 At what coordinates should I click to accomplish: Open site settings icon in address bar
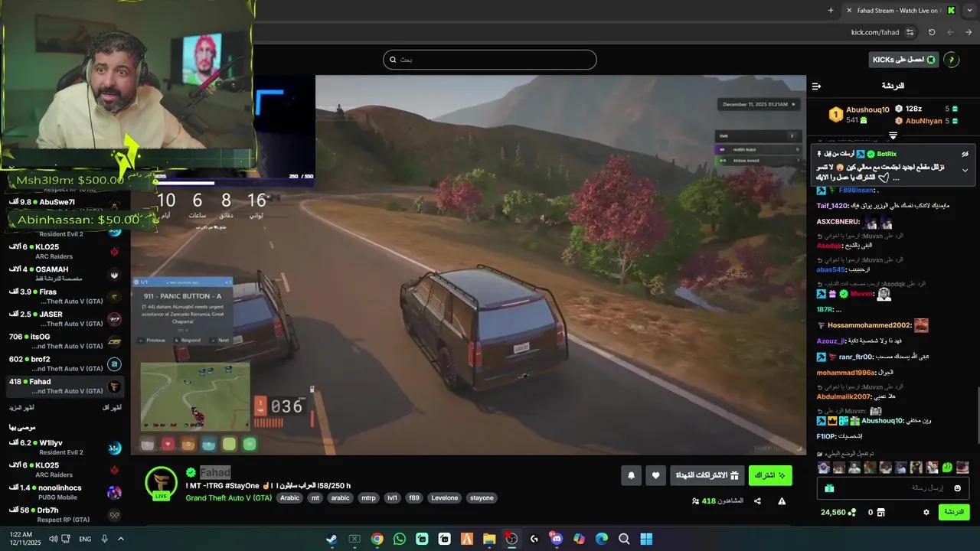click(910, 32)
